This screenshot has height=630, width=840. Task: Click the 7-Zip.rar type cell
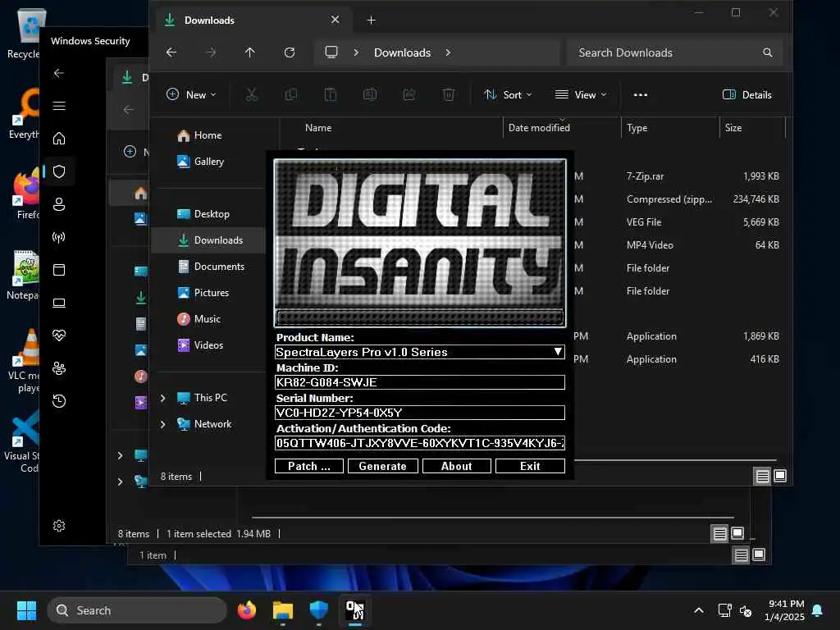point(645,176)
